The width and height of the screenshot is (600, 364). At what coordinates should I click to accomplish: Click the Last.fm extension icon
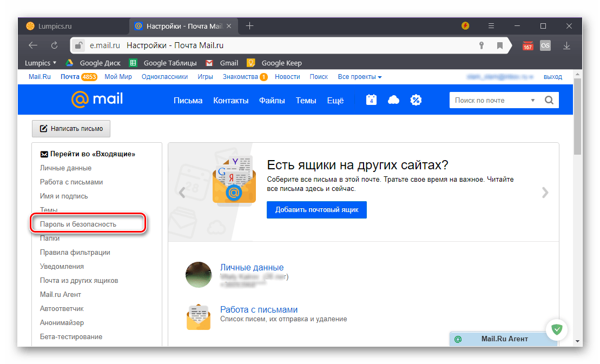click(x=545, y=45)
